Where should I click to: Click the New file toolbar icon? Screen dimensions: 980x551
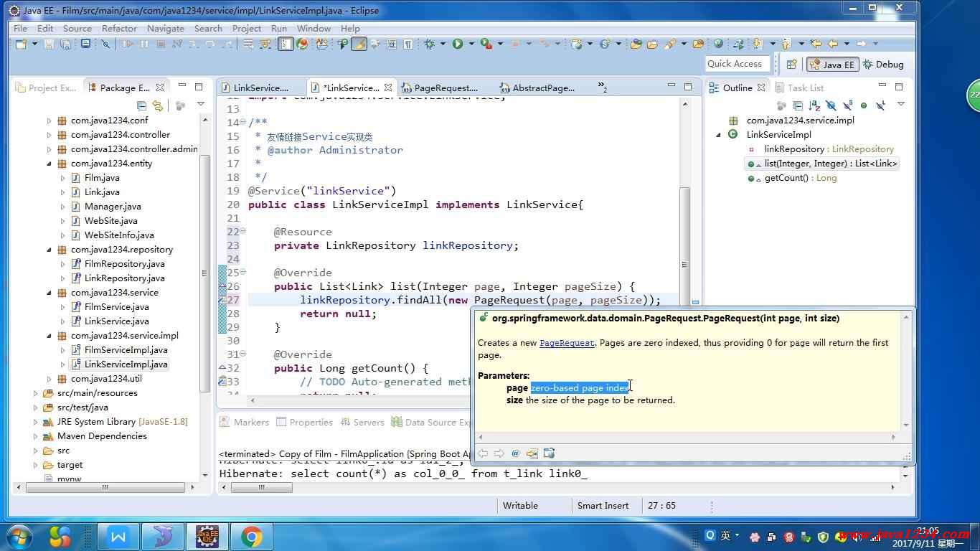pyautogui.click(x=21, y=44)
